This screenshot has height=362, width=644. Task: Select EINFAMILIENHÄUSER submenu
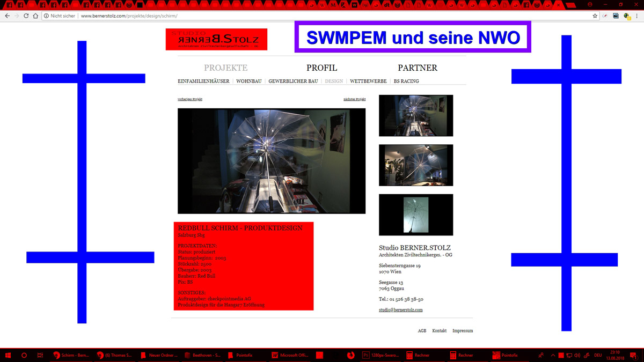pyautogui.click(x=203, y=82)
